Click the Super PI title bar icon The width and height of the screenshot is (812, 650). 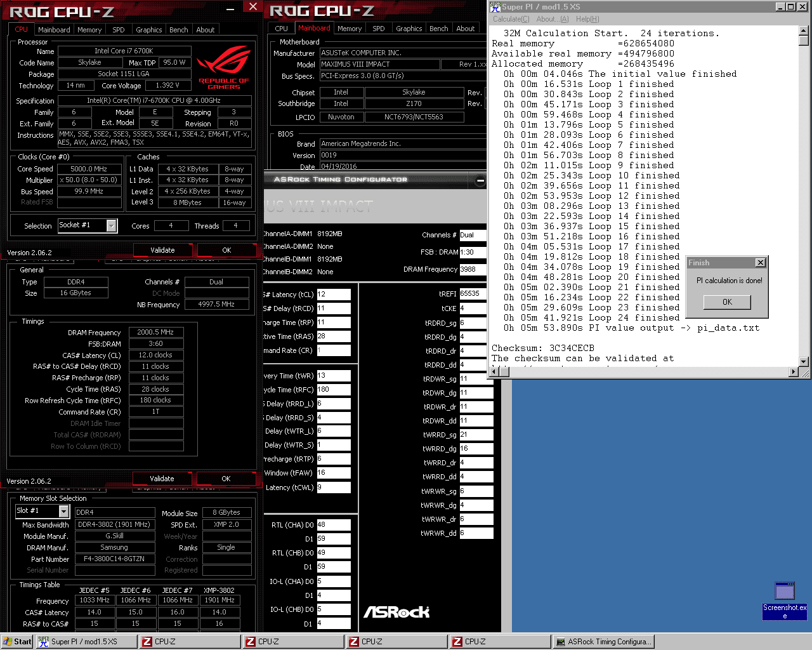tap(495, 6)
